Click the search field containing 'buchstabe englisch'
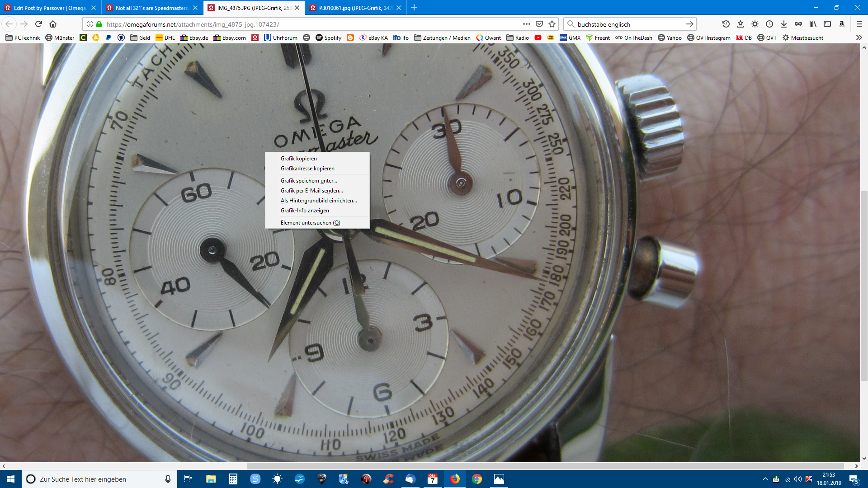 (629, 24)
